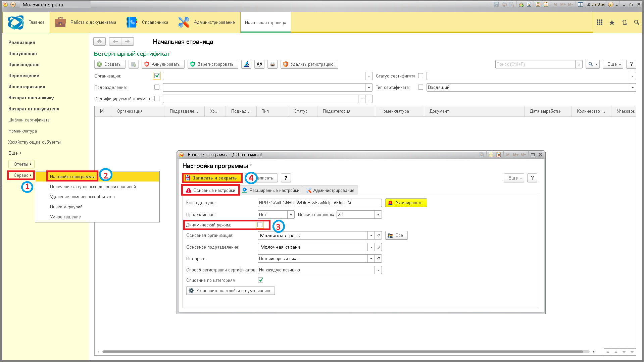The height and width of the screenshot is (362, 644).
Task: Enable the Подразделение filter checkbox
Action: coord(157,87)
